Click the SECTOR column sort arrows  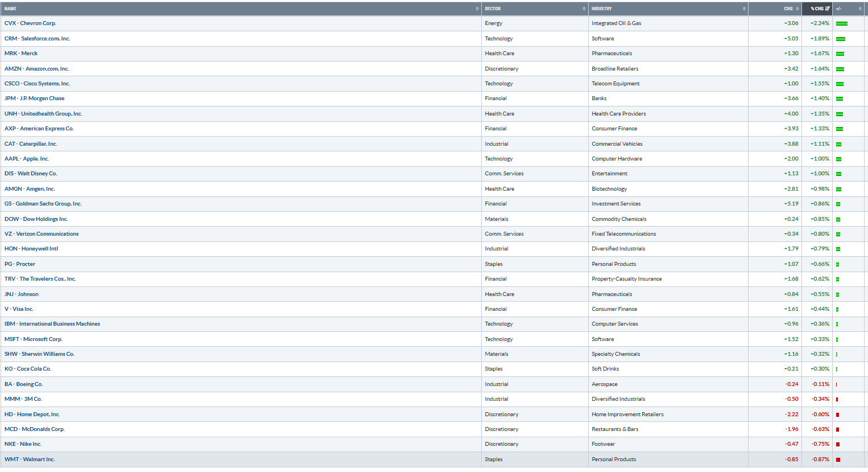click(x=584, y=9)
